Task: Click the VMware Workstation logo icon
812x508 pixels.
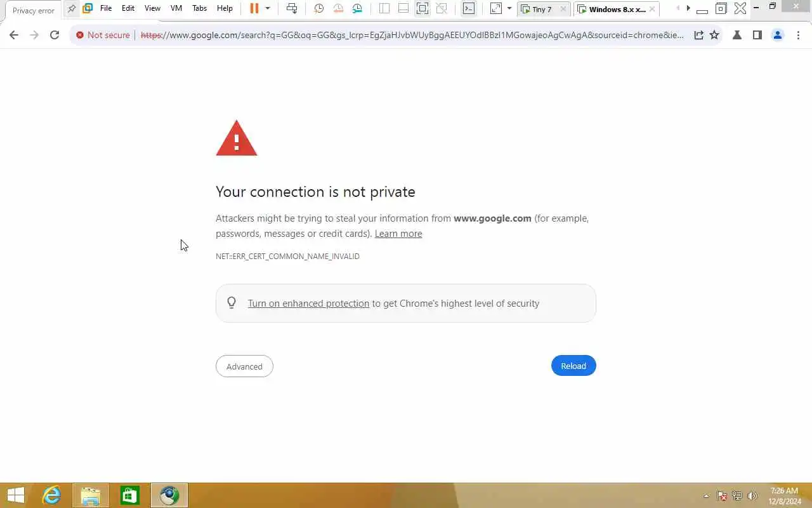Action: (x=88, y=9)
